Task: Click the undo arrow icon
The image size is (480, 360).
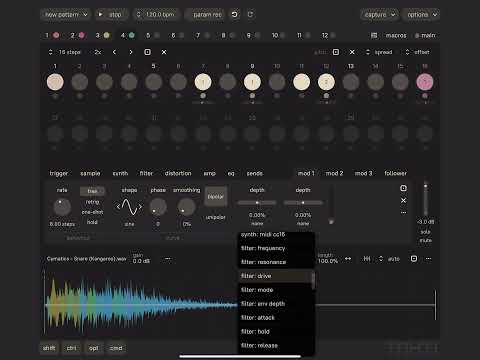Action: (x=235, y=14)
